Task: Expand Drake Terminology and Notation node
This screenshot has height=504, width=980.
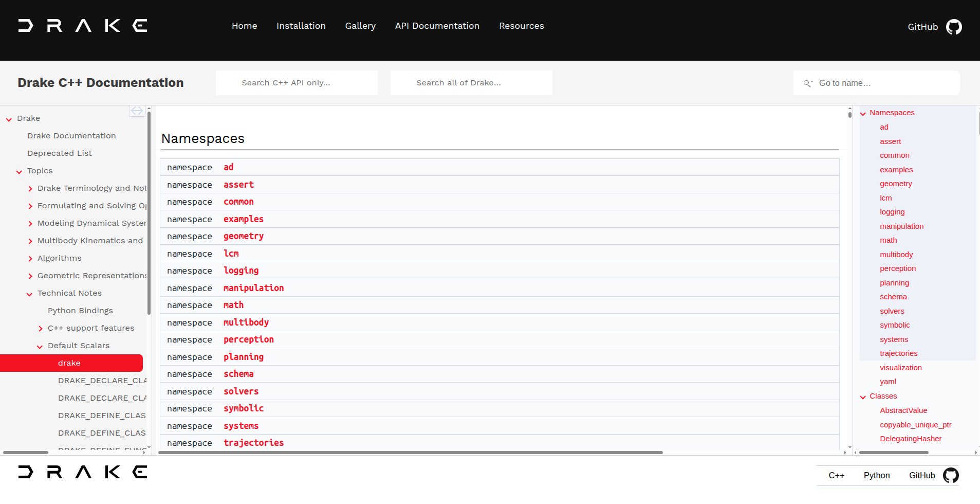Action: click(x=30, y=189)
